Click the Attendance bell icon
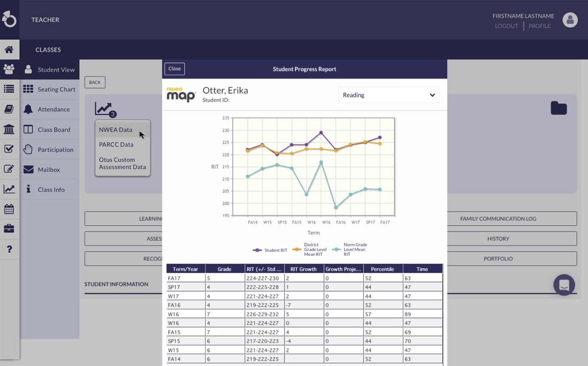The image size is (588, 366). point(28,109)
